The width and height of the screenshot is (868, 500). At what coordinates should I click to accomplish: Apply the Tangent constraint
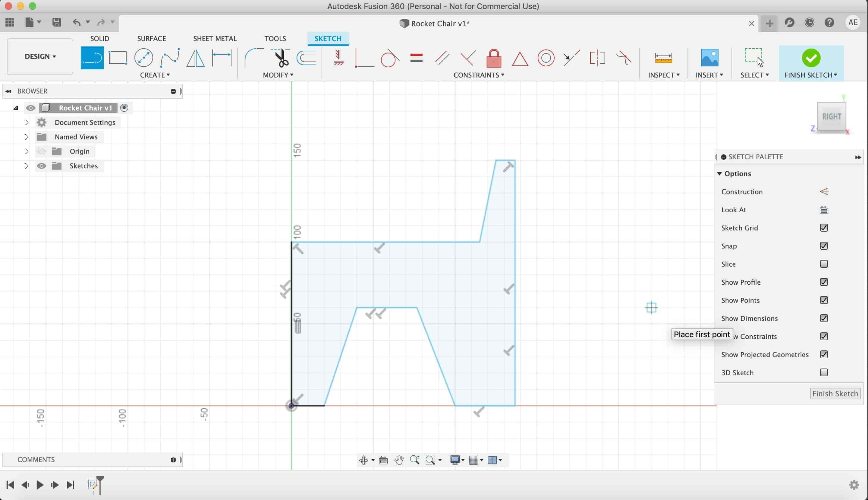click(390, 58)
